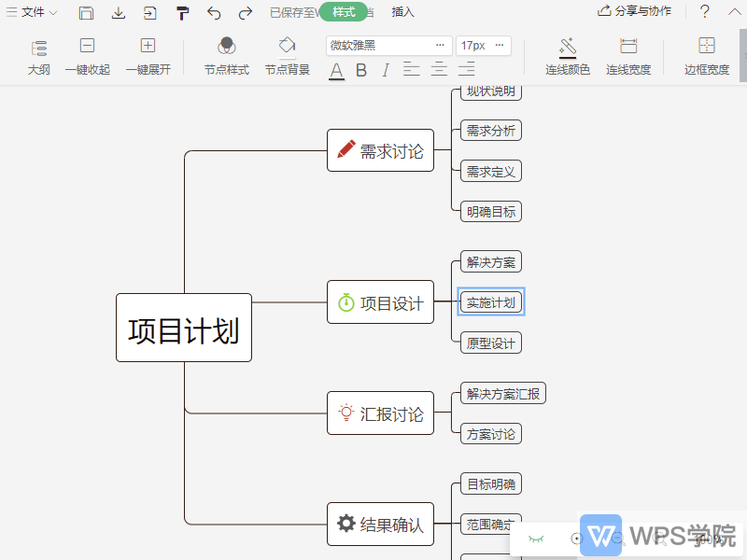Click the lightbulb icon on 汇报讨论
This screenshot has width=747, height=560.
click(x=346, y=413)
